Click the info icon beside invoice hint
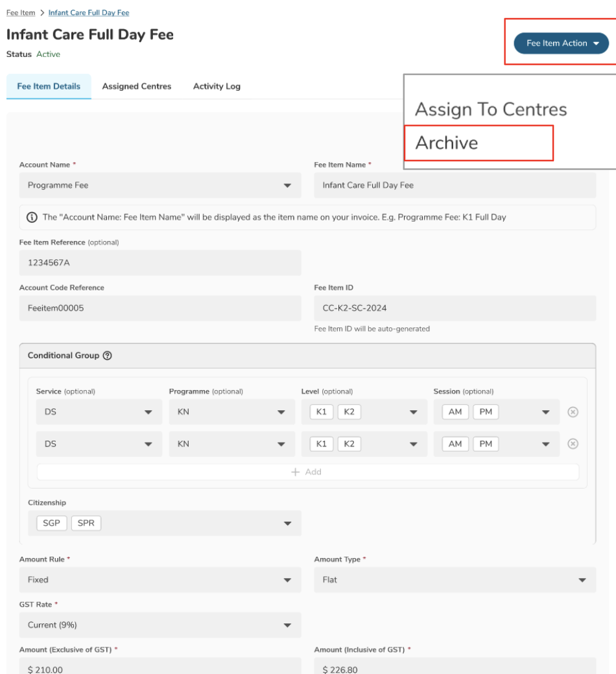Image resolution: width=616 pixels, height=674 pixels. click(x=32, y=218)
